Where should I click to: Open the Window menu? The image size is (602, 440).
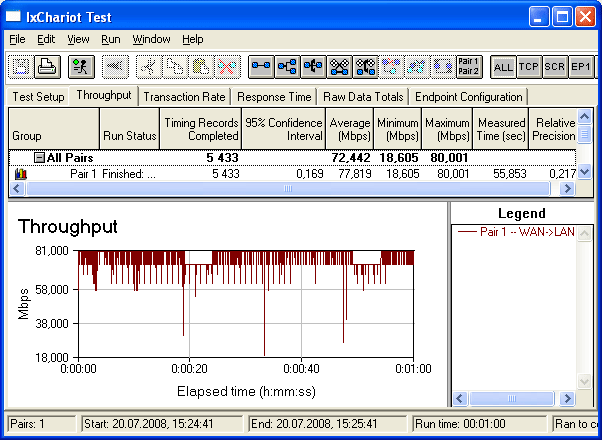click(152, 39)
